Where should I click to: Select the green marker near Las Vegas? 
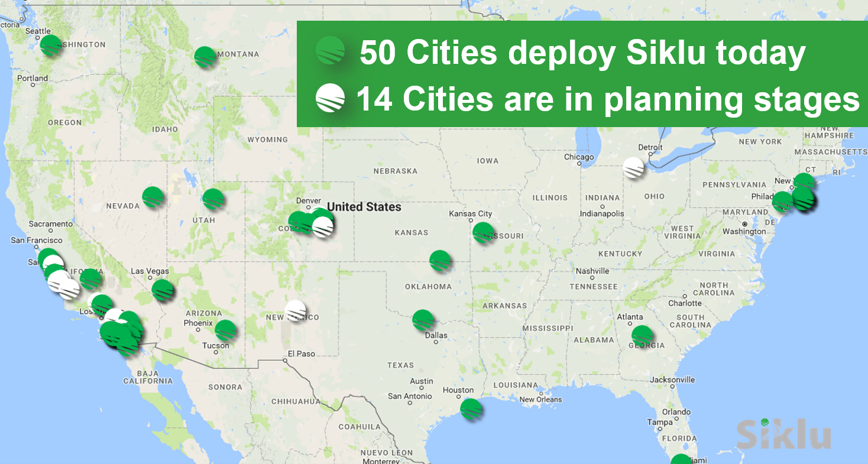162,290
